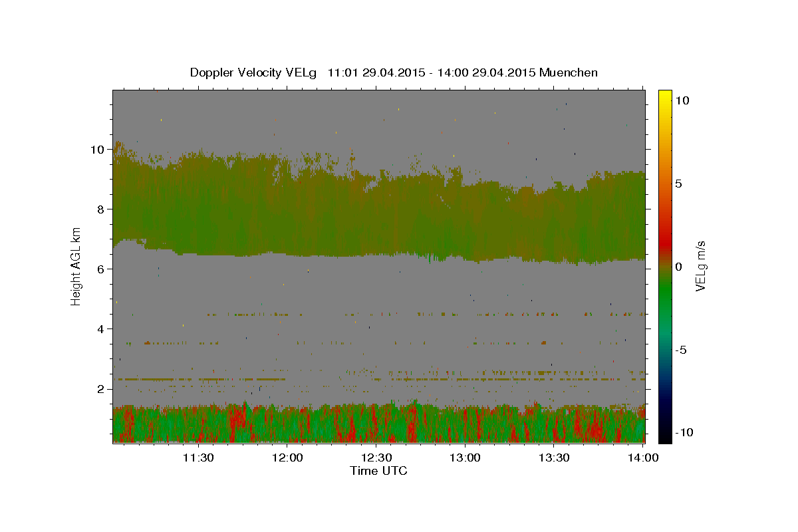Image resolution: width=798 pixels, height=532 pixels.
Task: Click the colorbar tick label -5
Action: [680, 350]
